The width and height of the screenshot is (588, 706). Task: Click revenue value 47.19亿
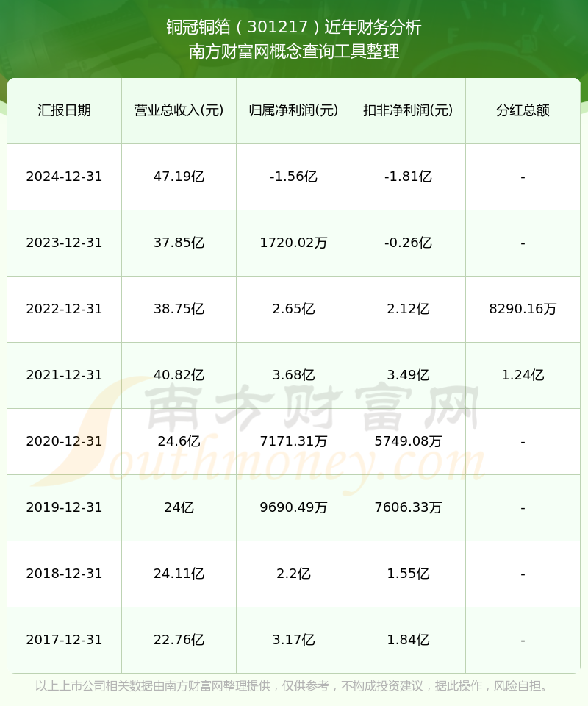[x=179, y=176]
